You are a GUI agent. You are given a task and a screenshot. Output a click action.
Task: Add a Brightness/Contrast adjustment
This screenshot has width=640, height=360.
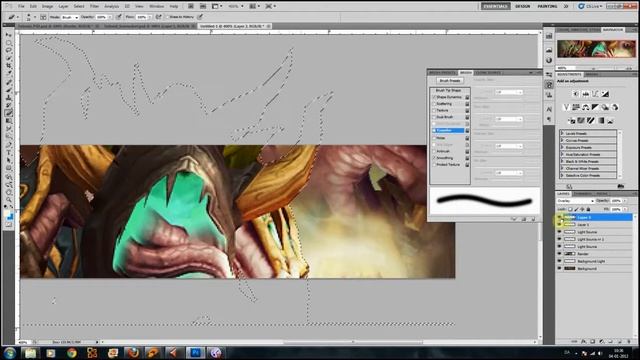pos(576,94)
